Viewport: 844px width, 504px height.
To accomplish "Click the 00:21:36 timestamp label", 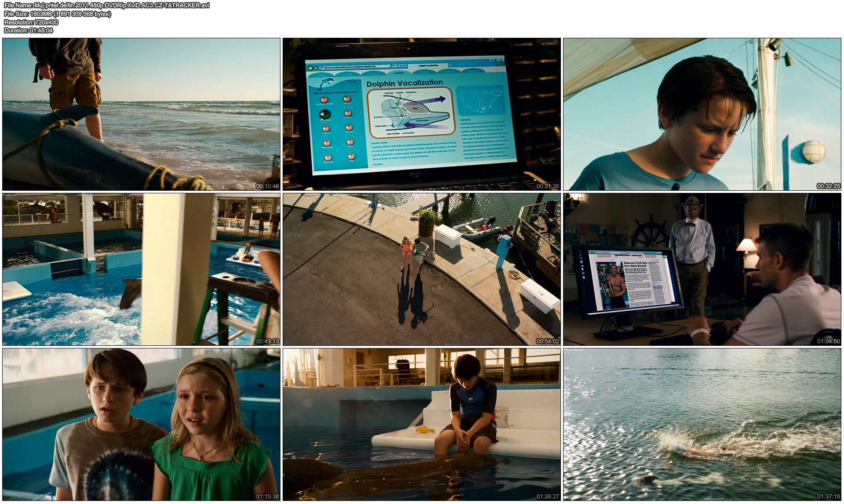I will [547, 186].
